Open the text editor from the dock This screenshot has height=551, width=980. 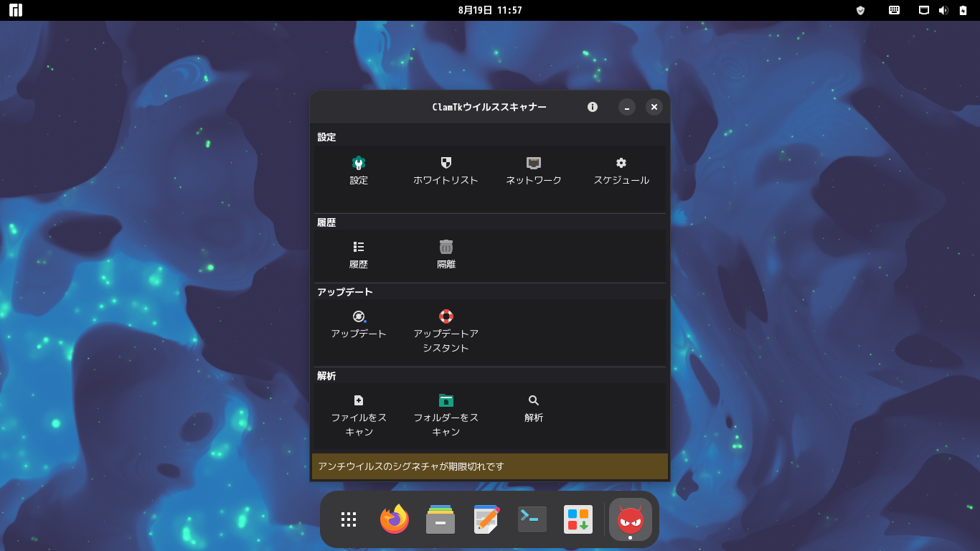pyautogui.click(x=486, y=519)
